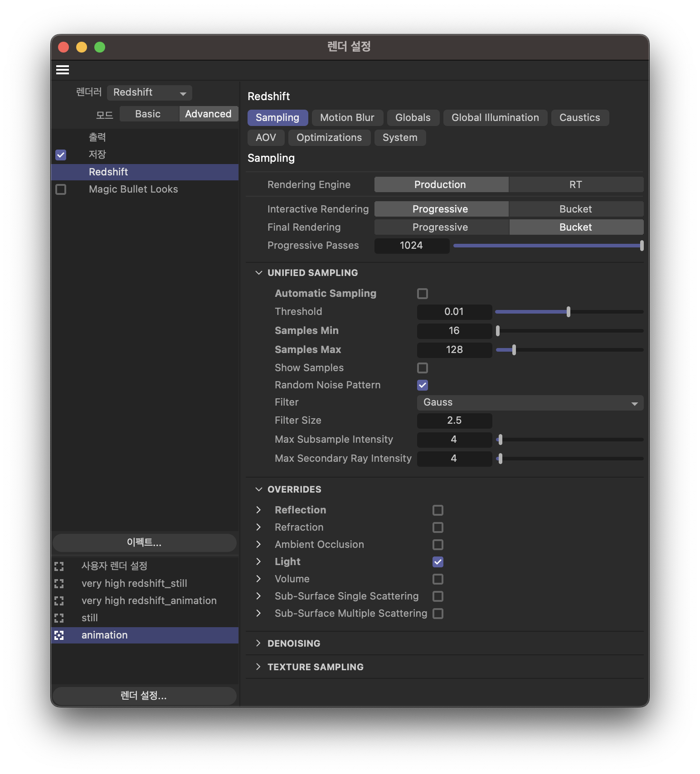Open the Optimizations tab
Screen dimensions: 700x774
pos(329,138)
